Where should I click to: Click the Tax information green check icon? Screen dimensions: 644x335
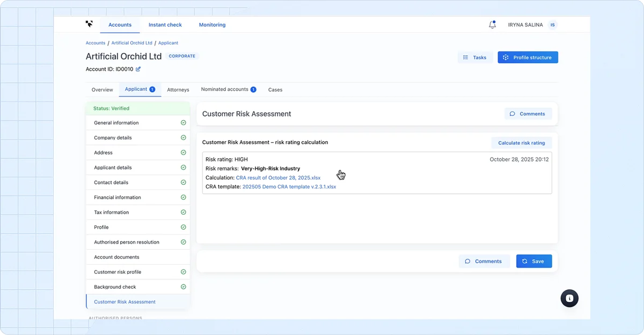183,212
